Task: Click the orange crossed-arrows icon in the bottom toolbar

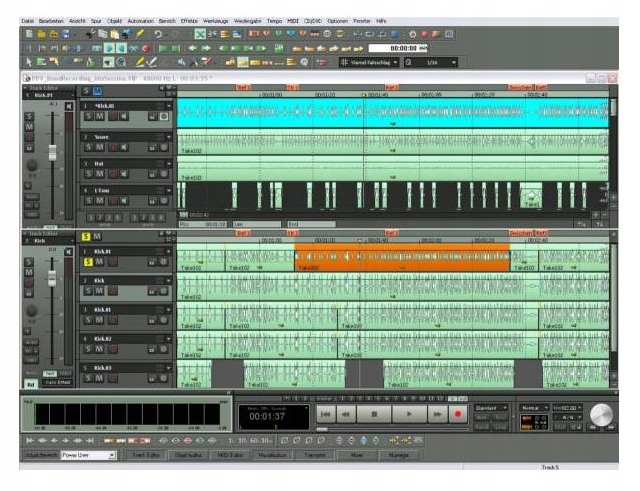Action: tap(394, 440)
